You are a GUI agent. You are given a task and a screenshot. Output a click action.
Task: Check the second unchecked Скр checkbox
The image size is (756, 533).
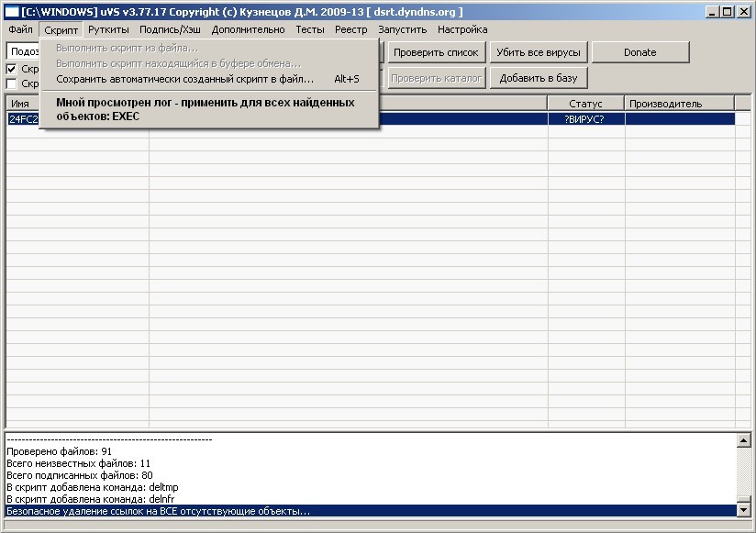12,83
